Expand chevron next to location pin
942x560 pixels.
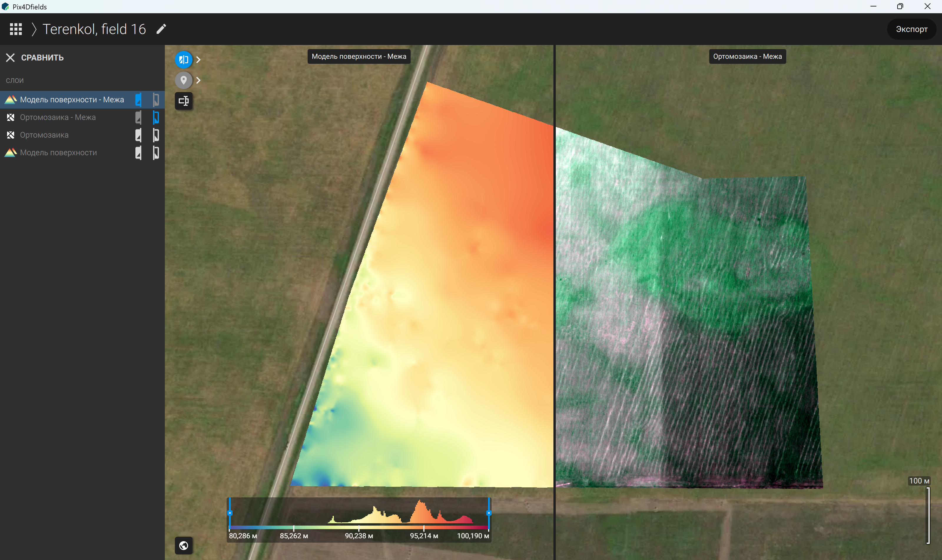point(198,80)
